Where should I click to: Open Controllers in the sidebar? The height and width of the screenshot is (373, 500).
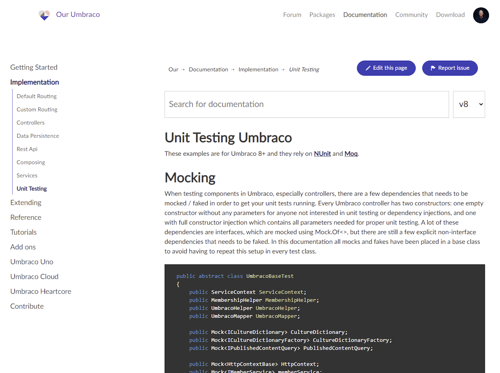[30, 123]
